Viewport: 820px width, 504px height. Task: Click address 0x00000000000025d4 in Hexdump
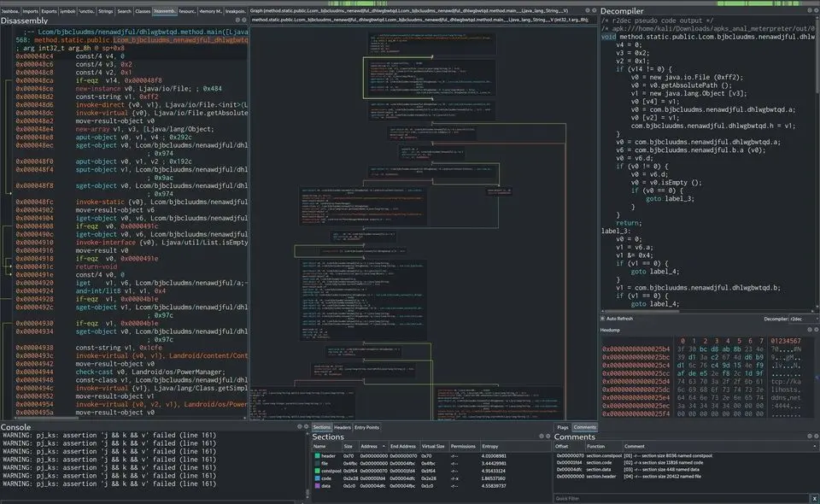635,381
